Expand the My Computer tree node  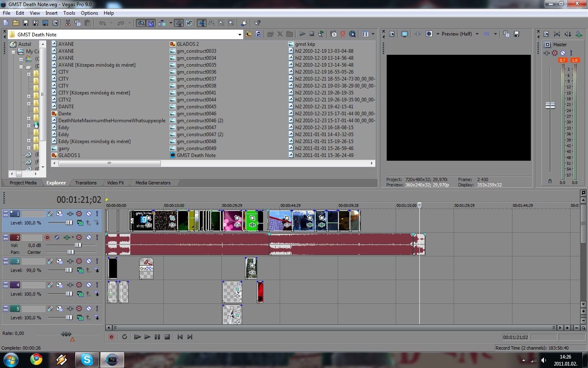[13, 52]
